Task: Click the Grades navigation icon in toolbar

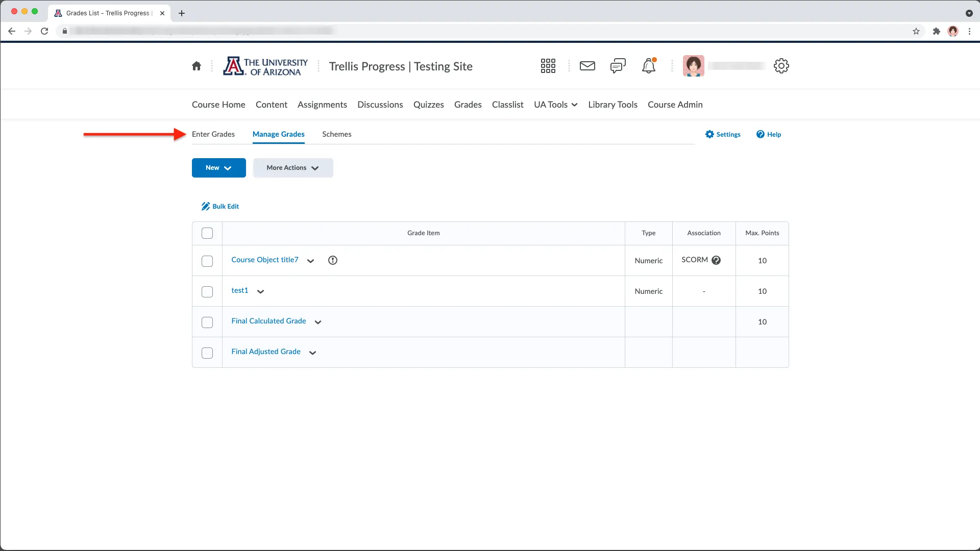Action: tap(468, 104)
